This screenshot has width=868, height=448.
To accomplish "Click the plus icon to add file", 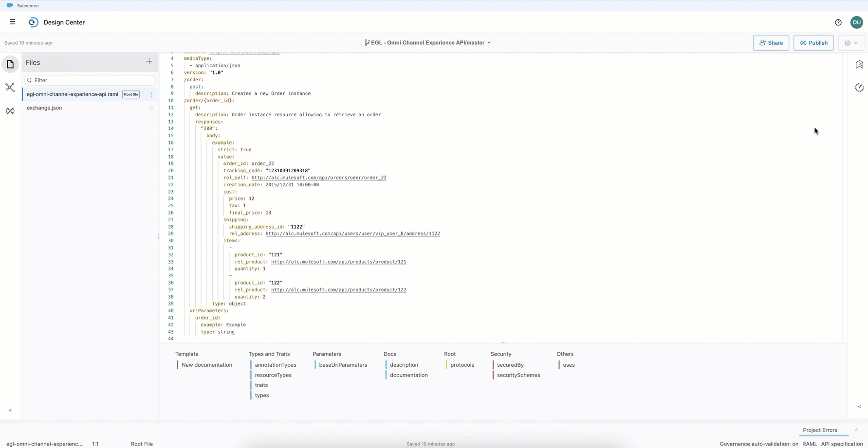I will (x=149, y=62).
